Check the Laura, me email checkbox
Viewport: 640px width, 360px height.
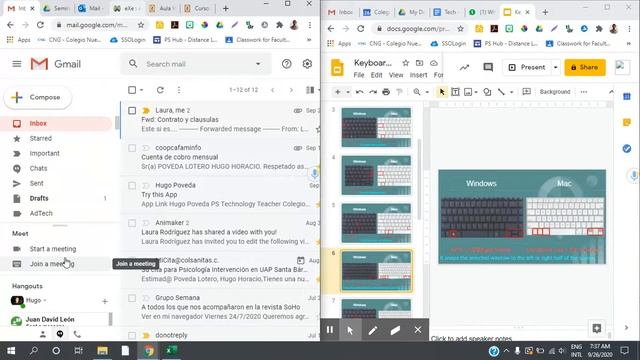coord(132,111)
